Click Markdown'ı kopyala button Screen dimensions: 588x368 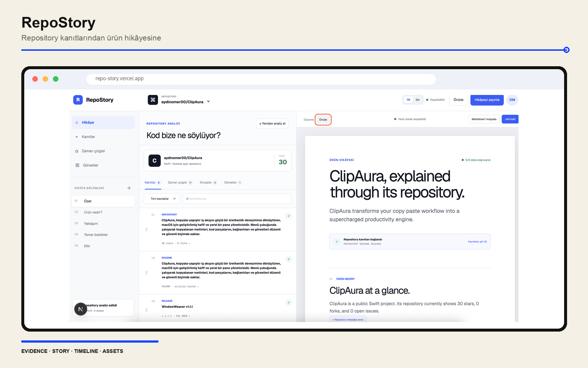coord(484,119)
